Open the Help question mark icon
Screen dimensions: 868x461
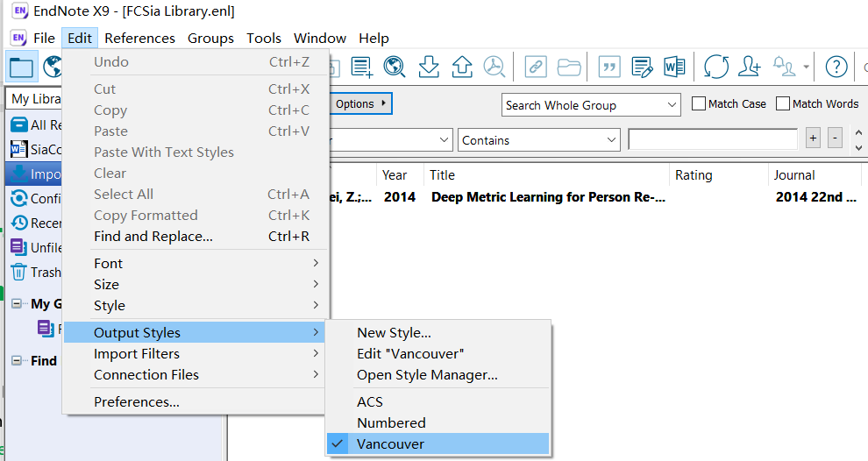point(836,67)
